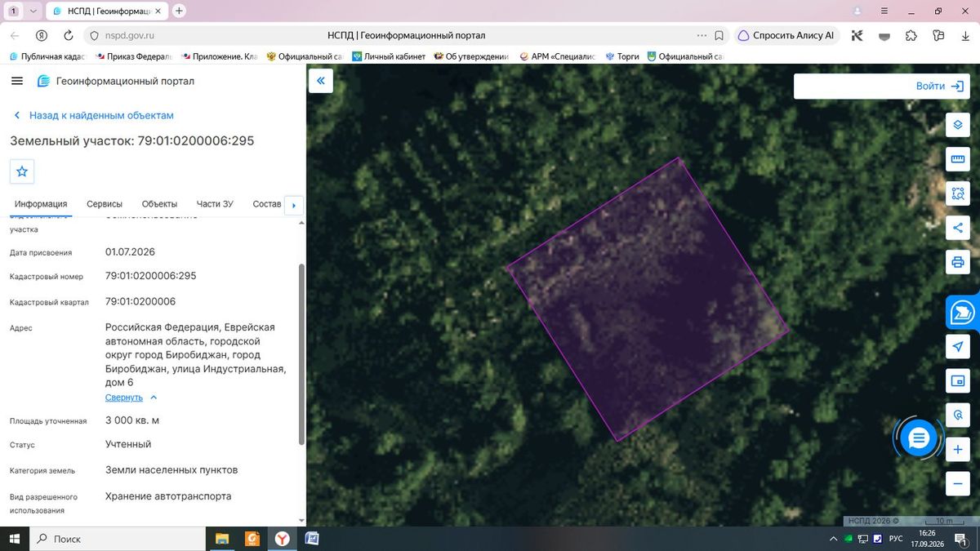Click the Земли населенных пунктов value
Screen dimensions: 980x551
tap(171, 470)
